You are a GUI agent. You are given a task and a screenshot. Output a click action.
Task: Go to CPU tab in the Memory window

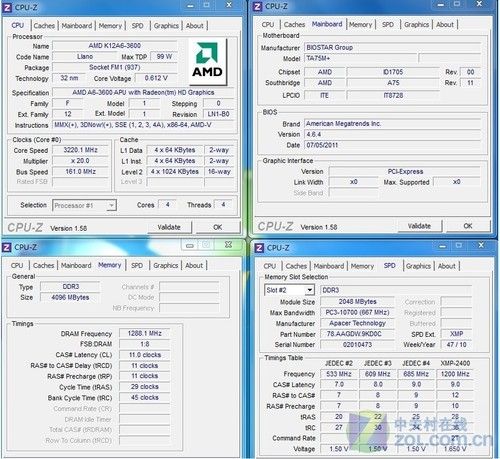(x=17, y=266)
